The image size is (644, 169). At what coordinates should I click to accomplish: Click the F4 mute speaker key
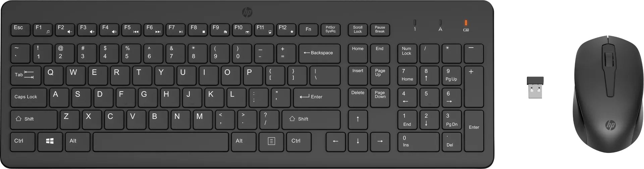[x=109, y=30]
